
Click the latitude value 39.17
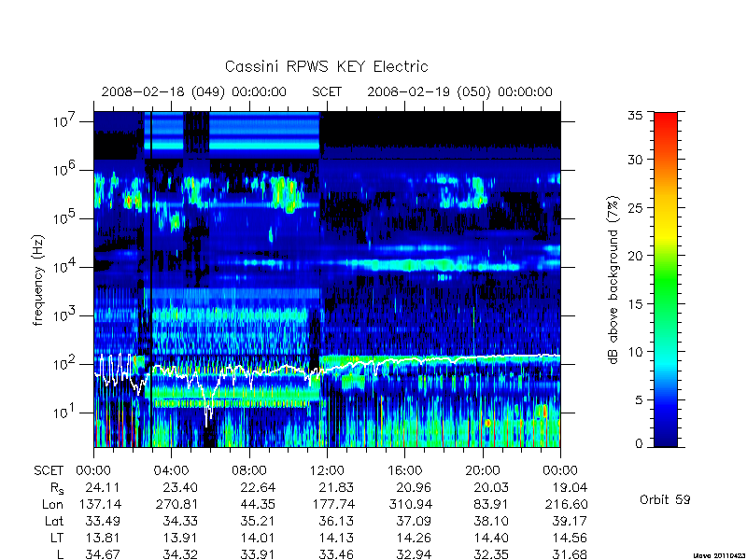(570, 521)
